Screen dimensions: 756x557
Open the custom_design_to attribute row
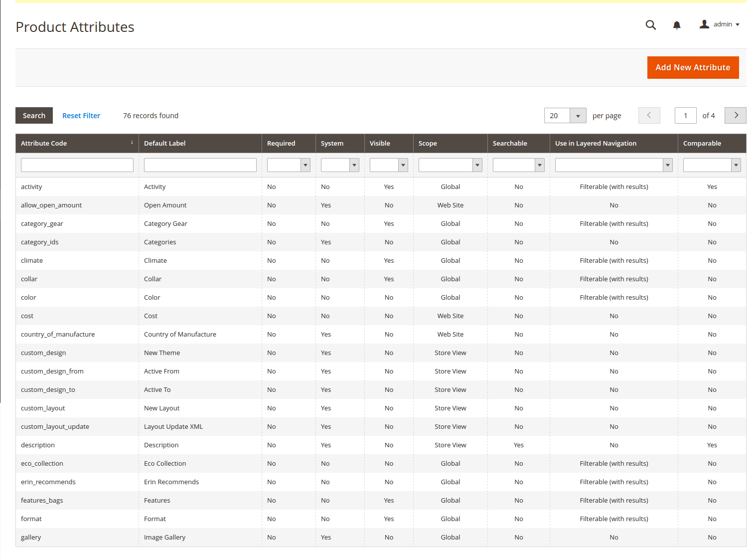pos(381,389)
